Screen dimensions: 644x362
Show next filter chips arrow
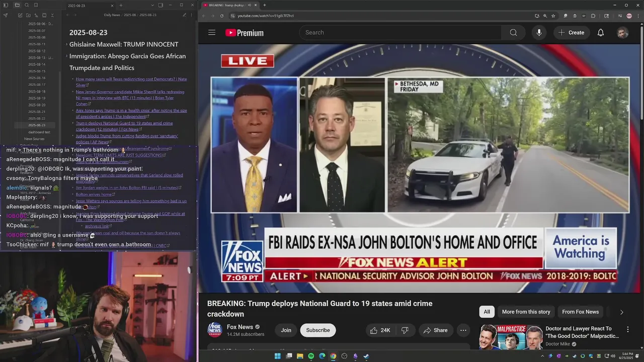621,312
